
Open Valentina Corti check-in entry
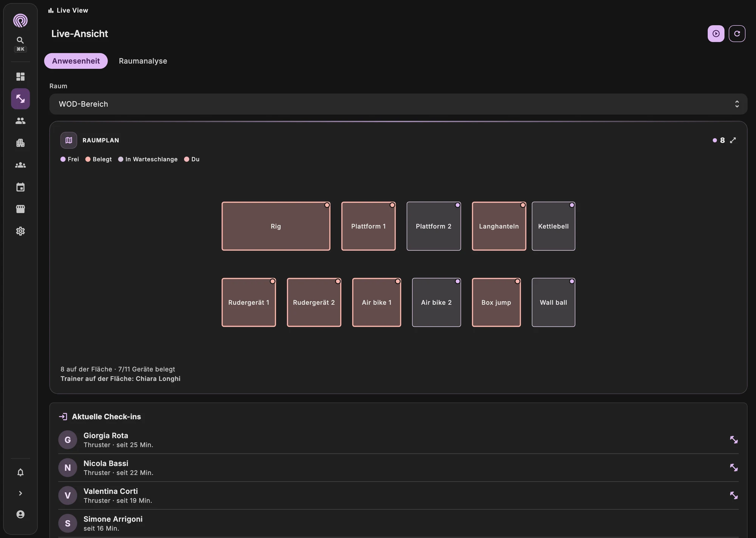tap(398, 495)
